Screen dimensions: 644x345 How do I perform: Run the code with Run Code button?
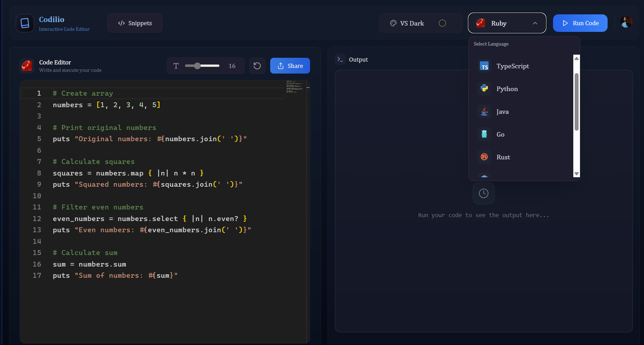580,23
